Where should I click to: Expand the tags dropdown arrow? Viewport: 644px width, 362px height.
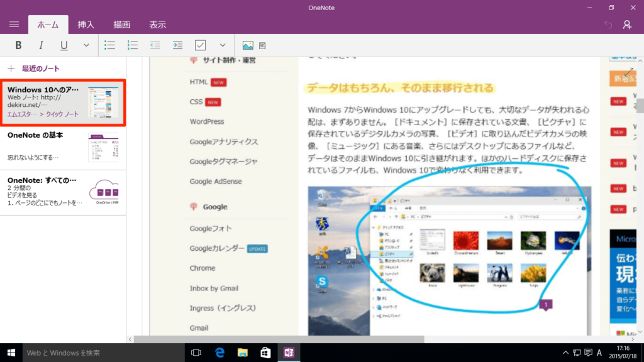(223, 45)
